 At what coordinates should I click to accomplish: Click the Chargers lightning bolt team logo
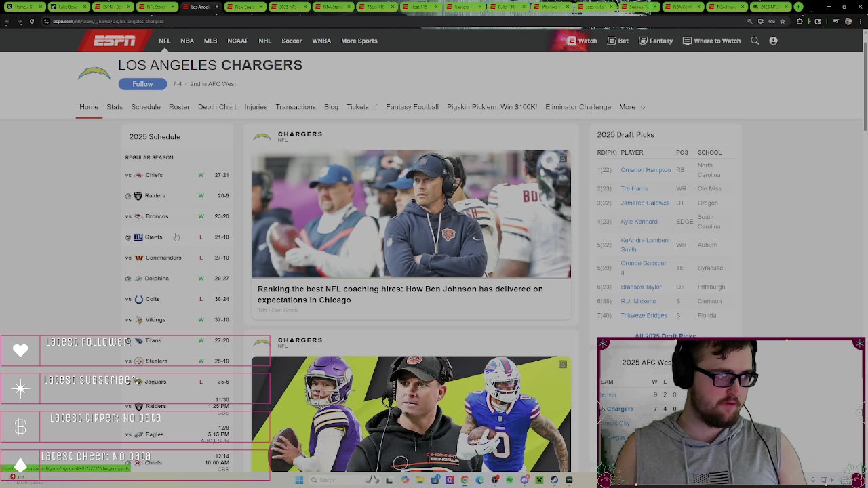coord(94,74)
